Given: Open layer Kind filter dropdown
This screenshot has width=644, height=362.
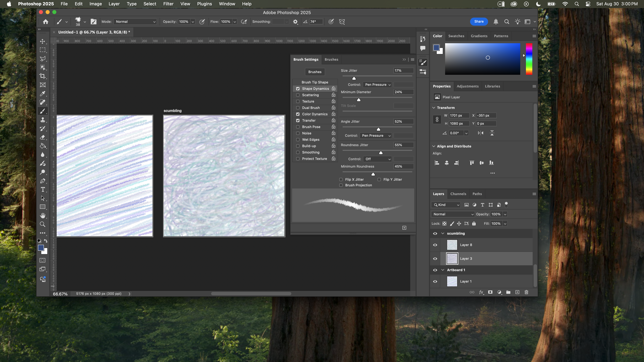Looking at the screenshot, I should click(x=446, y=205).
